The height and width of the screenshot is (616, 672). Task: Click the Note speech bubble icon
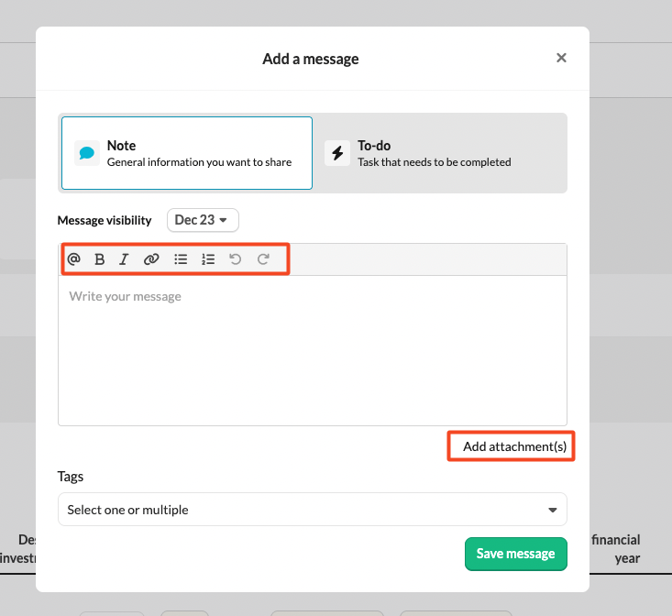[x=87, y=153]
